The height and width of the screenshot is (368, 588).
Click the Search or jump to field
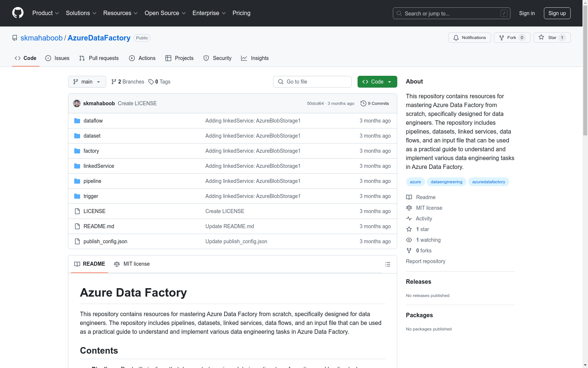tap(452, 13)
